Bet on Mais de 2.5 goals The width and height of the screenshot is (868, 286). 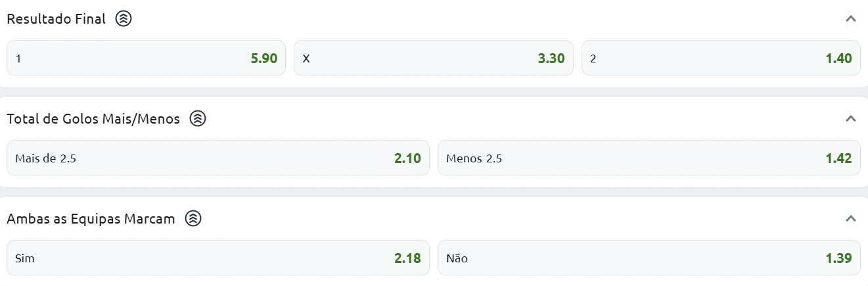point(217,158)
